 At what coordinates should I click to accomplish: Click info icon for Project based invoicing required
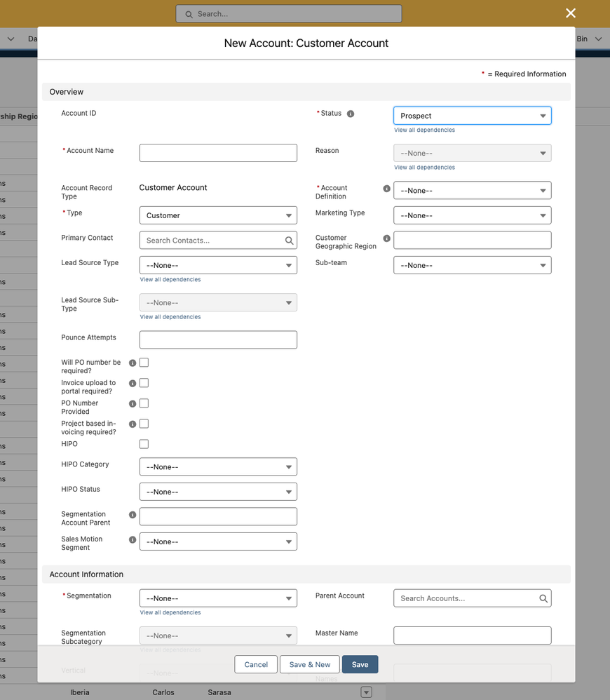coord(133,424)
